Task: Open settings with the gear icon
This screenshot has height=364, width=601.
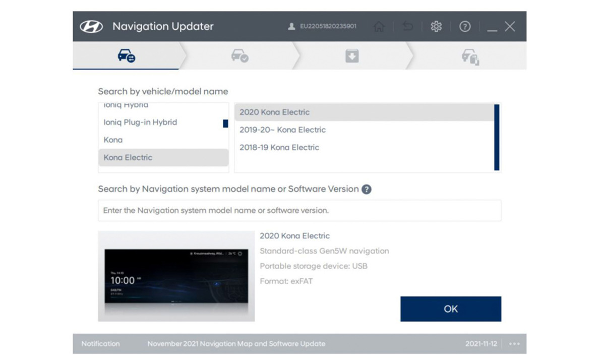Action: coord(436,26)
